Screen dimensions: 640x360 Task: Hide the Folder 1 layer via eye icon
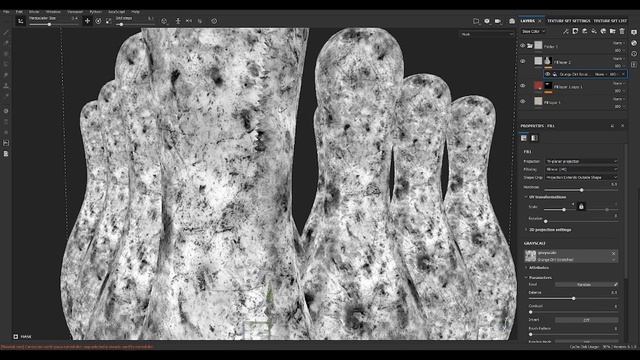(522, 46)
